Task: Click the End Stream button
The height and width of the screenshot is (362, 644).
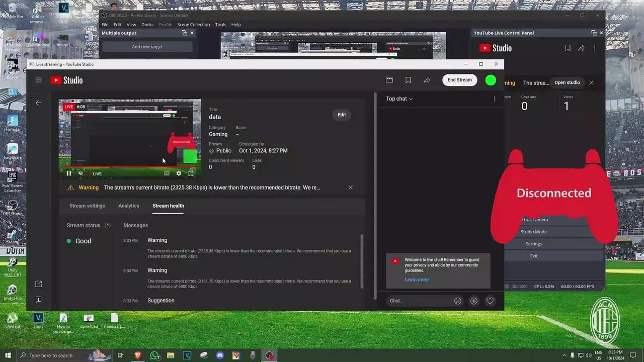Action: [x=460, y=80]
